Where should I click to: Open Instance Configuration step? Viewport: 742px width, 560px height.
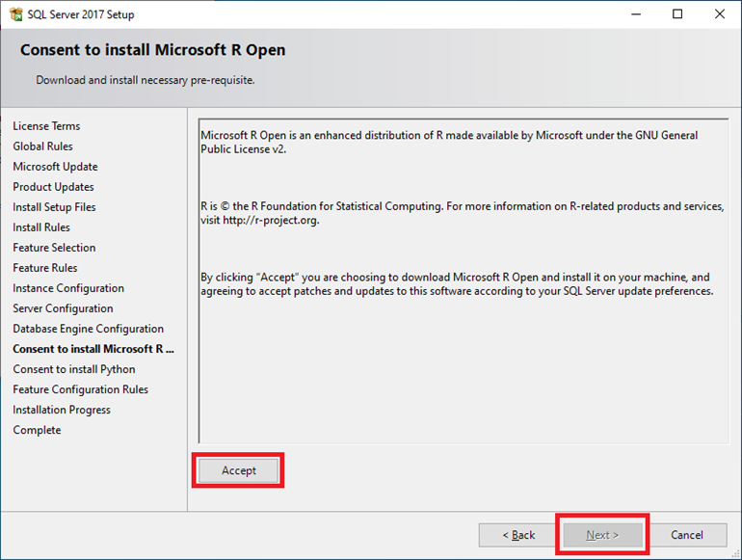point(68,288)
